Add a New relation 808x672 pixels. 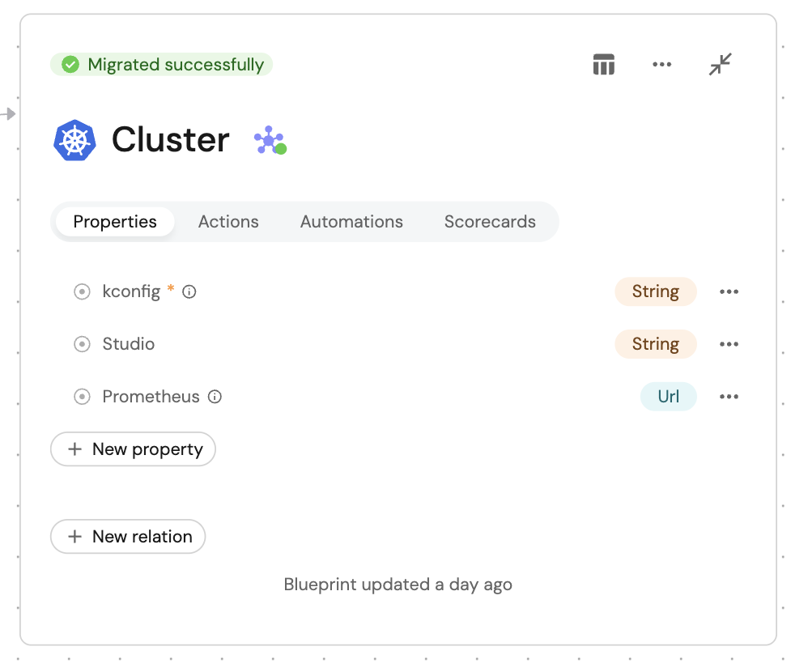pos(128,537)
